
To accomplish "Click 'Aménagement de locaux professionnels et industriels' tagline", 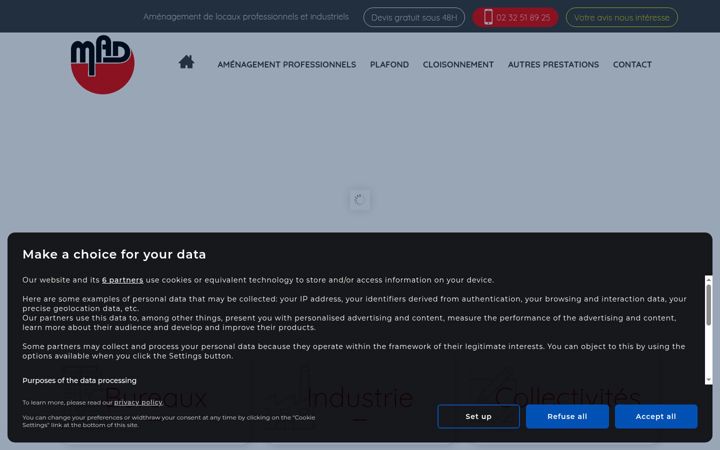I will tap(246, 17).
